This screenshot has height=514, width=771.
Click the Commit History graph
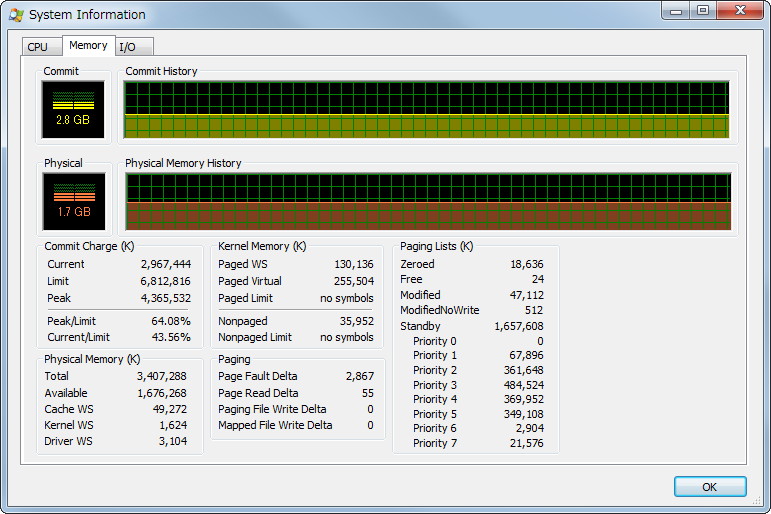426,110
